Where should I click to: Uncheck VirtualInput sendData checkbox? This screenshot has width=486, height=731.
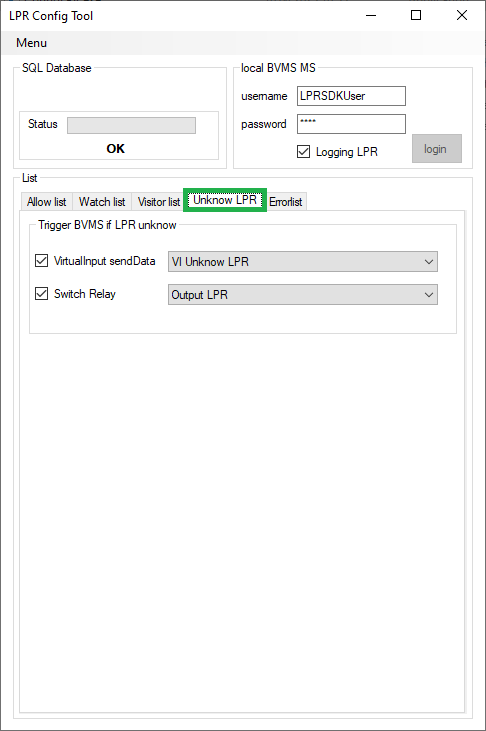pyautogui.click(x=42, y=261)
